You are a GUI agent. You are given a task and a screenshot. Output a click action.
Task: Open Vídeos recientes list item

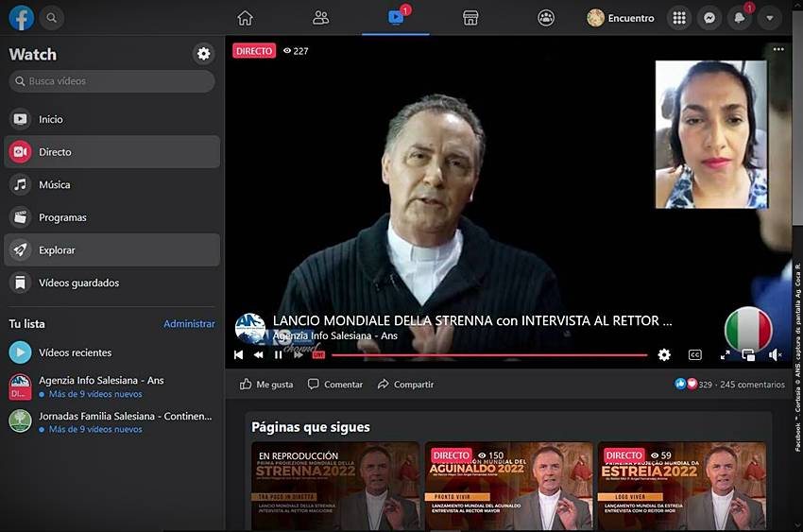pos(111,352)
